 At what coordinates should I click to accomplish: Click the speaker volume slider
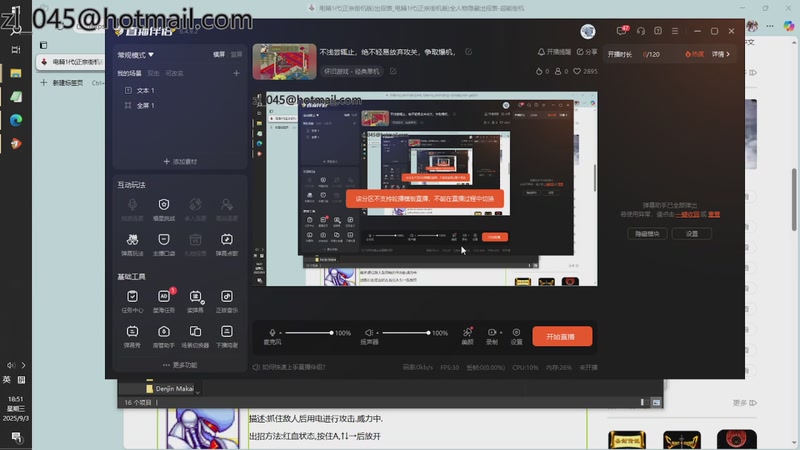pos(406,333)
